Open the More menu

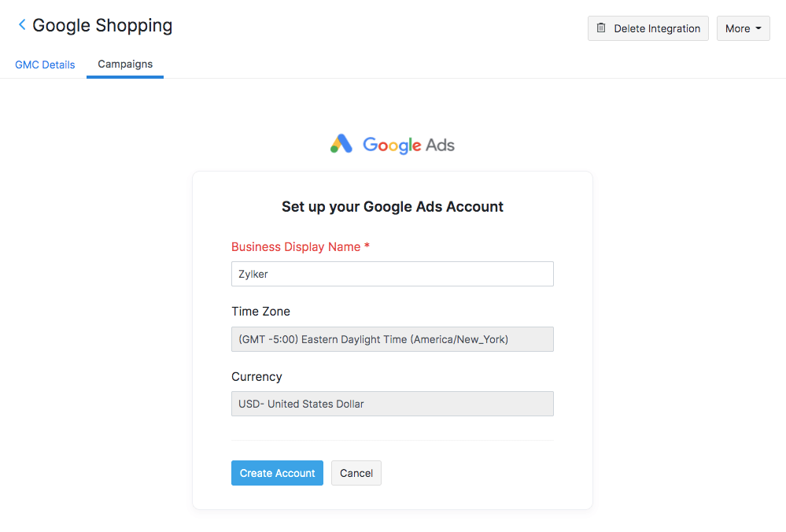click(743, 28)
